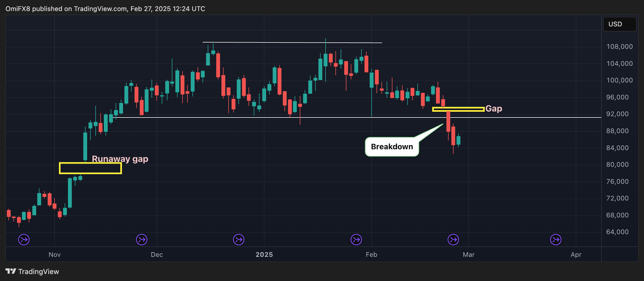Click the Runaway gap text label
Viewport: 644px width, 281px height.
120,159
